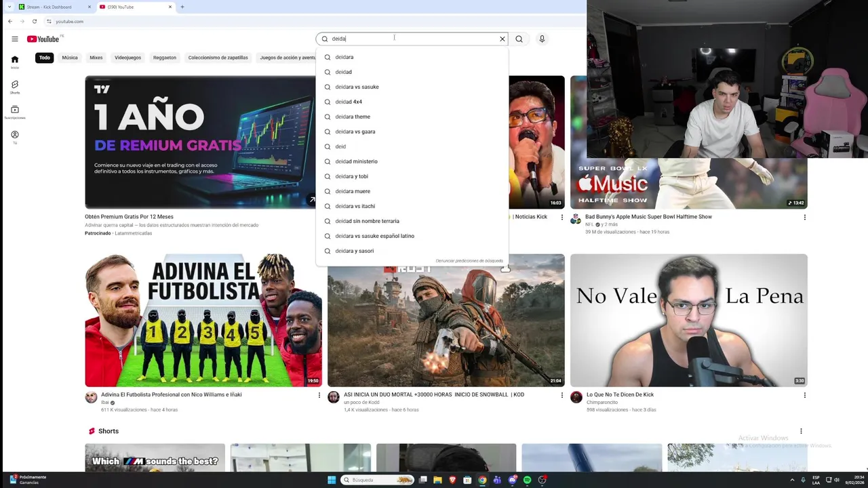Open the 'Adivina El Futbolista' video thumbnail
Viewport: 868px width, 488px height.
point(203,320)
